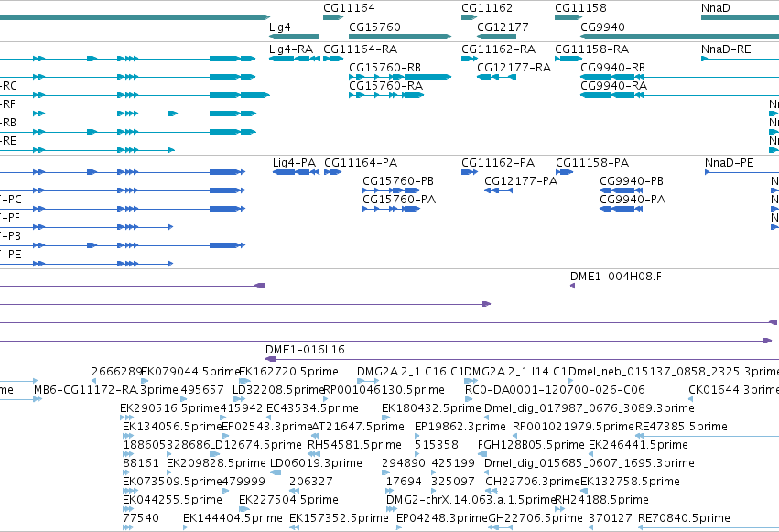The image size is (779, 532).
Task: Select protein CG12177-PA
Action: click(498, 190)
